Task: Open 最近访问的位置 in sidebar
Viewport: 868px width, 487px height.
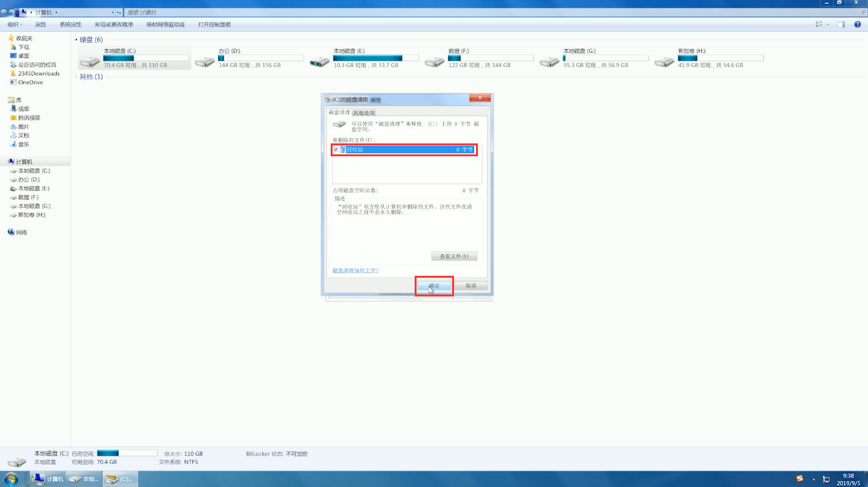Action: pyautogui.click(x=33, y=65)
